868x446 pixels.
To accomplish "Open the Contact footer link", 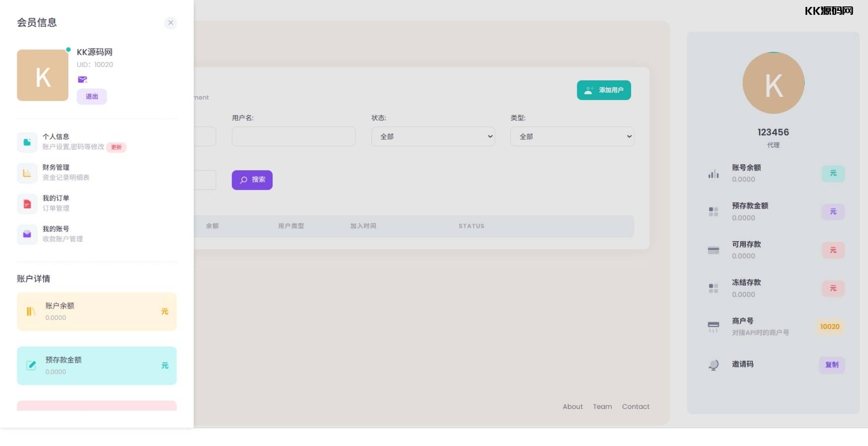I will coord(636,406).
